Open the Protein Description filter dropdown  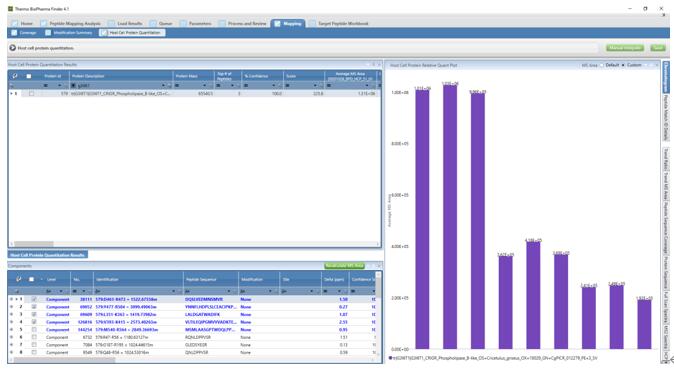click(163, 86)
